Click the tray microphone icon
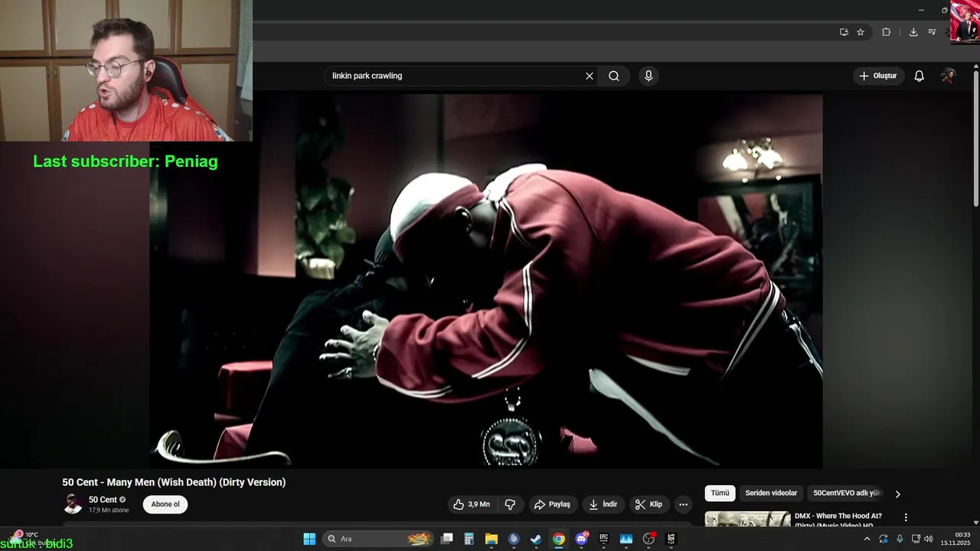980x551 pixels. [900, 539]
